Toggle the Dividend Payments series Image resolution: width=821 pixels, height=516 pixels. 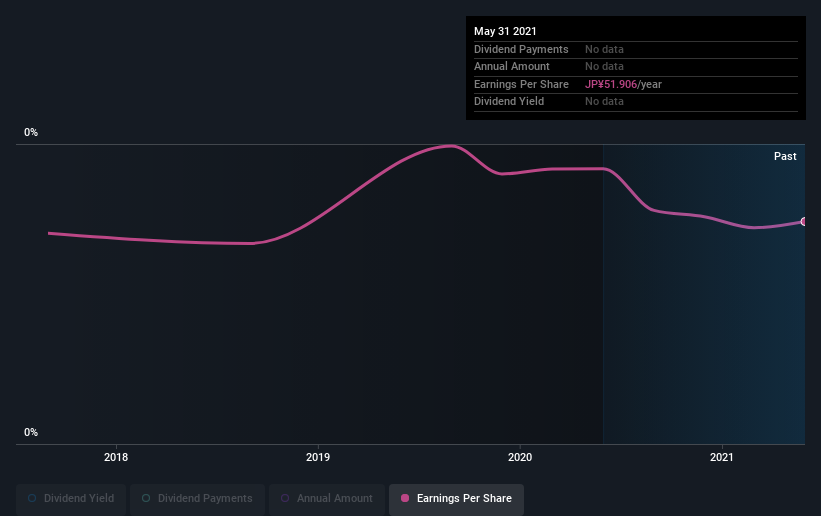point(197,498)
